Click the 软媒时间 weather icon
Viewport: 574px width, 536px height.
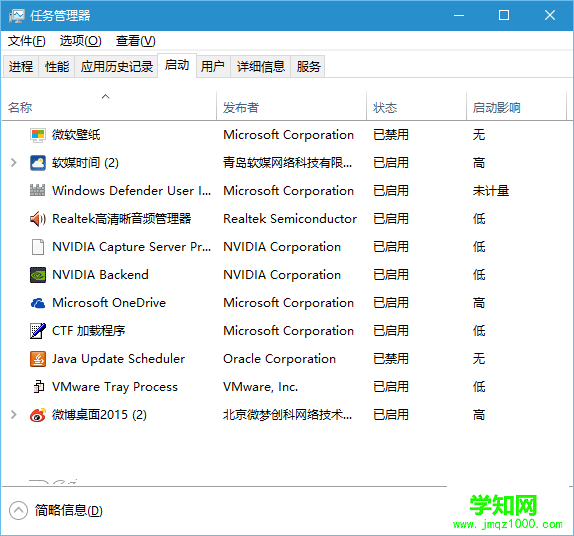click(38, 163)
